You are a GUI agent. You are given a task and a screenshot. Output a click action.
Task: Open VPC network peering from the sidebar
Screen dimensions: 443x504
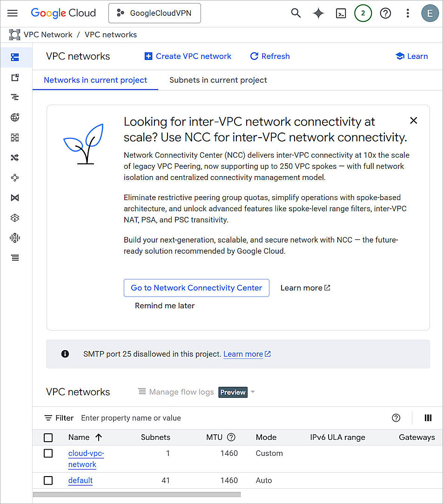[x=14, y=177]
